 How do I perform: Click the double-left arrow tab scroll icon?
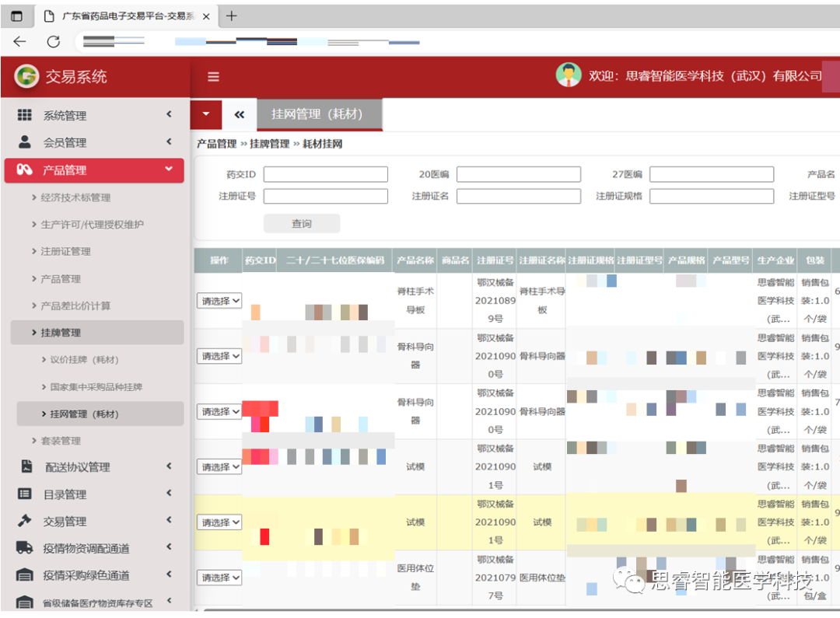240,115
